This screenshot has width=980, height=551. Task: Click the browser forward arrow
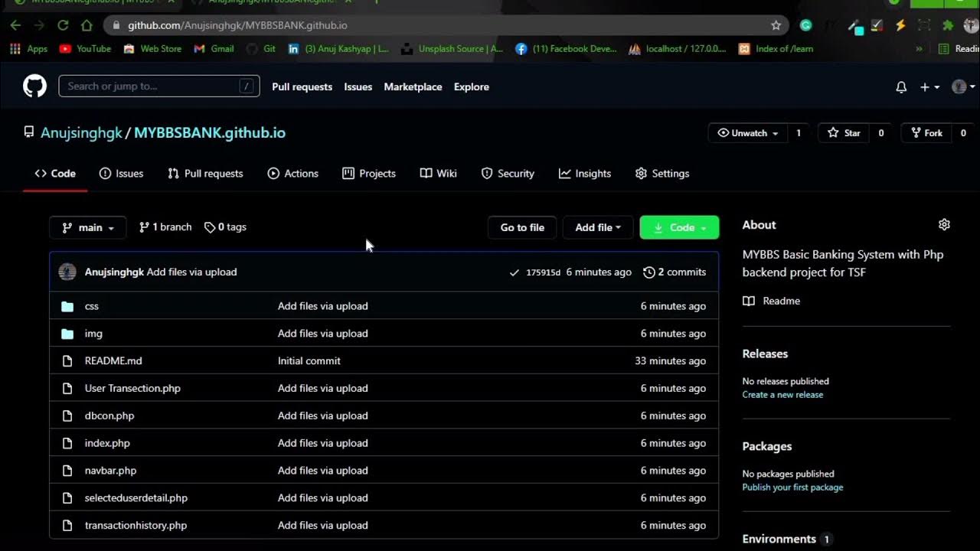click(x=39, y=25)
